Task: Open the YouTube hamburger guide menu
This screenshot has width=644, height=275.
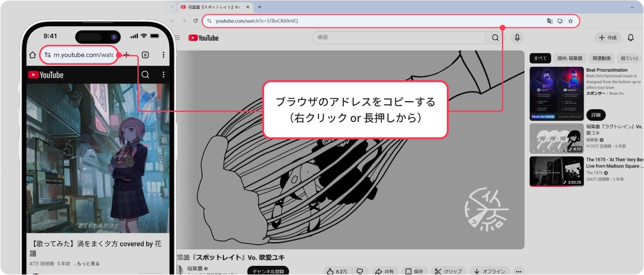Action: [177, 37]
